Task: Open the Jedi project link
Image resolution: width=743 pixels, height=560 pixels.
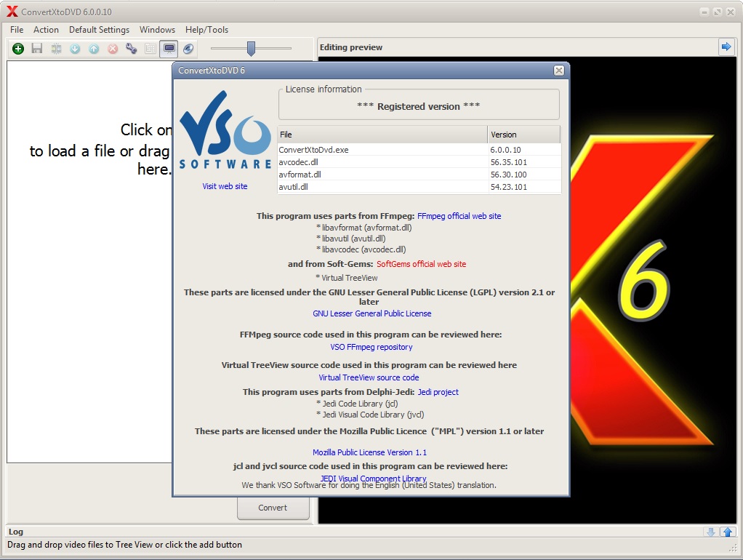Action: [438, 392]
